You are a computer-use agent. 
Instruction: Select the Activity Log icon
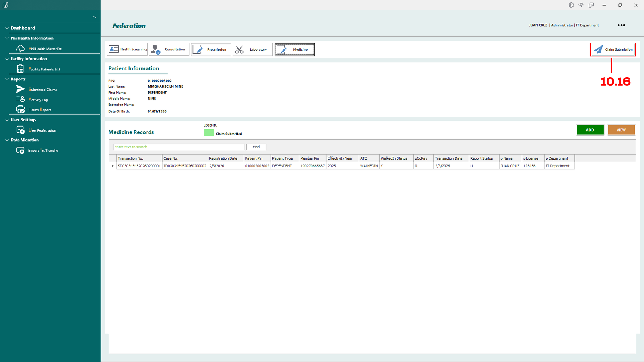click(x=20, y=99)
